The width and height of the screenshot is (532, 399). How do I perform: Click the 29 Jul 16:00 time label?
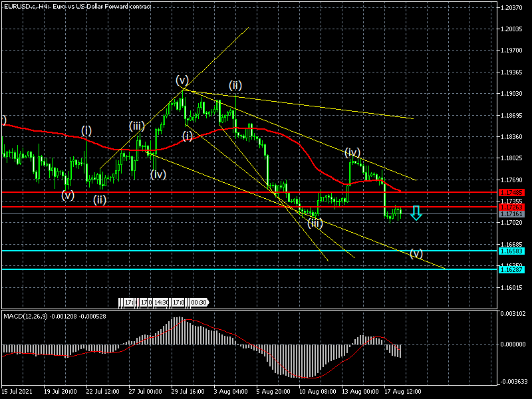(x=188, y=392)
